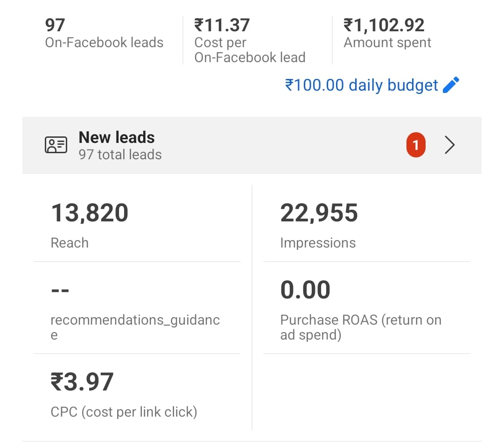504x447 pixels.
Task: Expand New leads with the right chevron
Action: pyautogui.click(x=449, y=146)
